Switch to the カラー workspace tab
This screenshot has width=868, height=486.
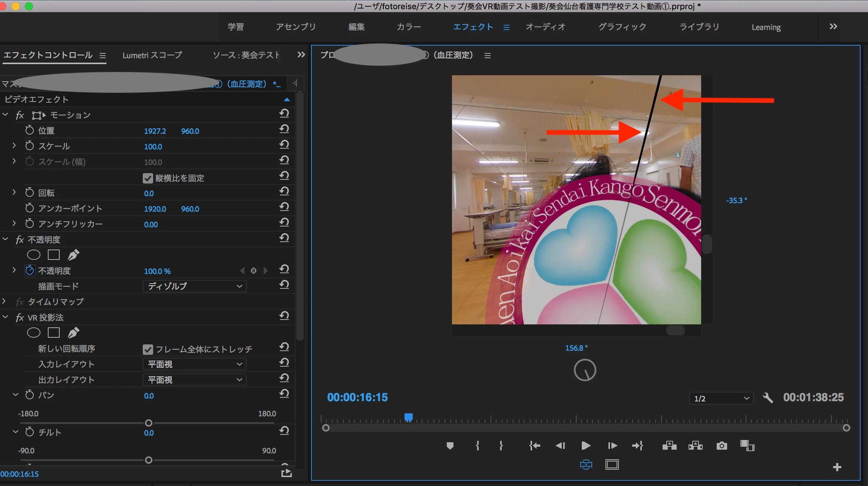(409, 27)
